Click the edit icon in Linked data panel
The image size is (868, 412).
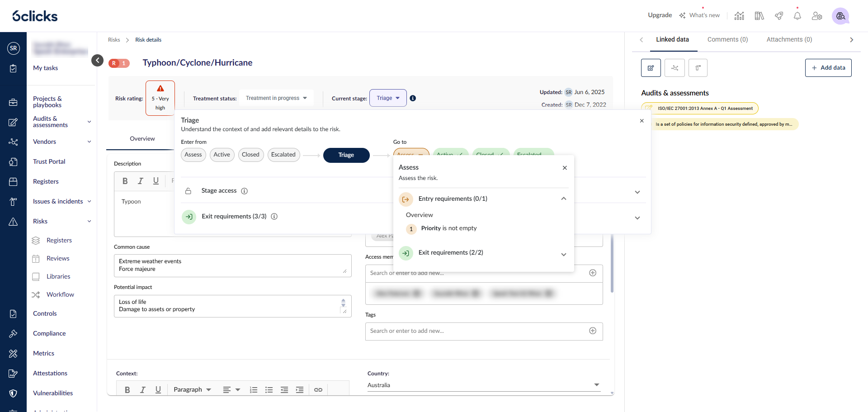coord(651,68)
